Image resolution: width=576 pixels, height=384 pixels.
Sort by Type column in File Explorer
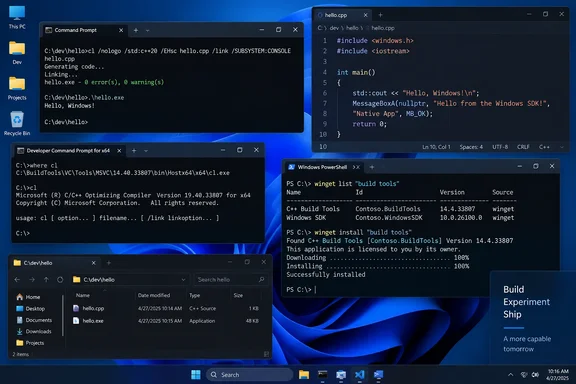tap(195, 295)
